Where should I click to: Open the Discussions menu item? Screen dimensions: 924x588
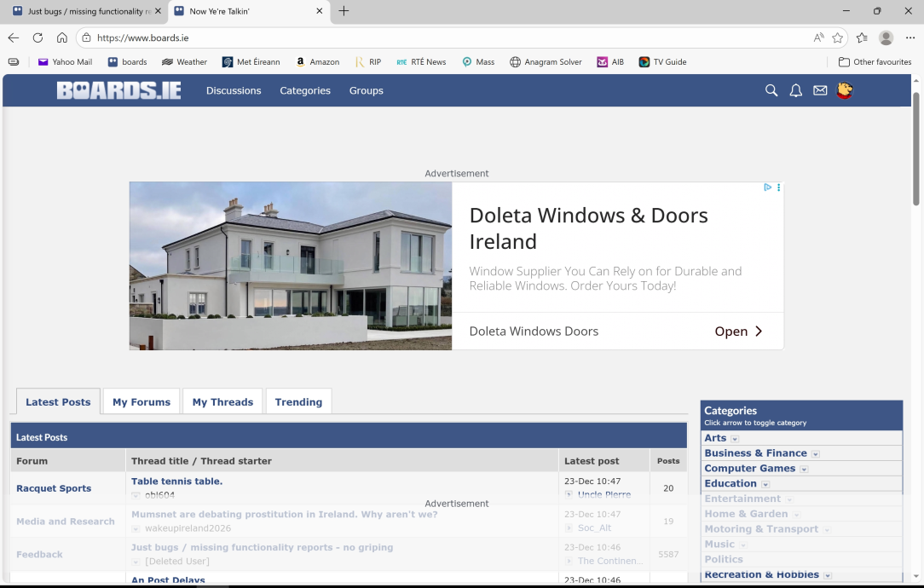234,90
